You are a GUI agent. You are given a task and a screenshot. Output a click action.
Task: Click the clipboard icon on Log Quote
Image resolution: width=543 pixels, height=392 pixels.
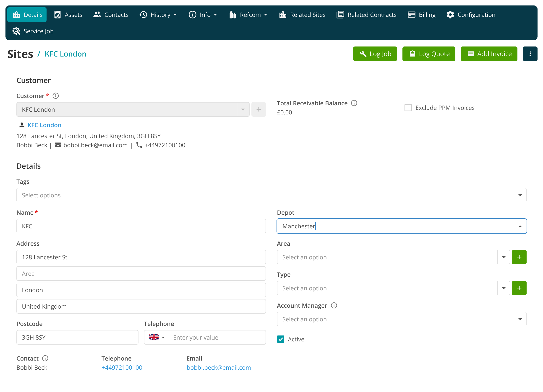[412, 54]
